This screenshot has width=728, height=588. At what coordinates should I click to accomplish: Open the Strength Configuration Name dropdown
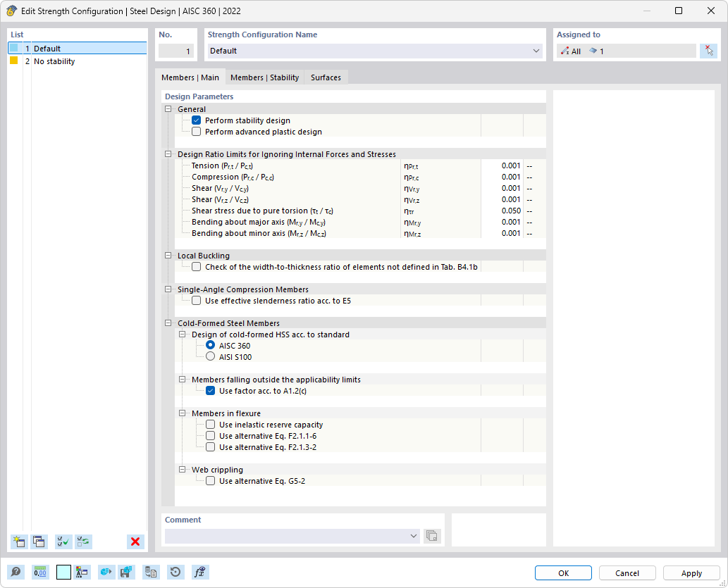536,51
